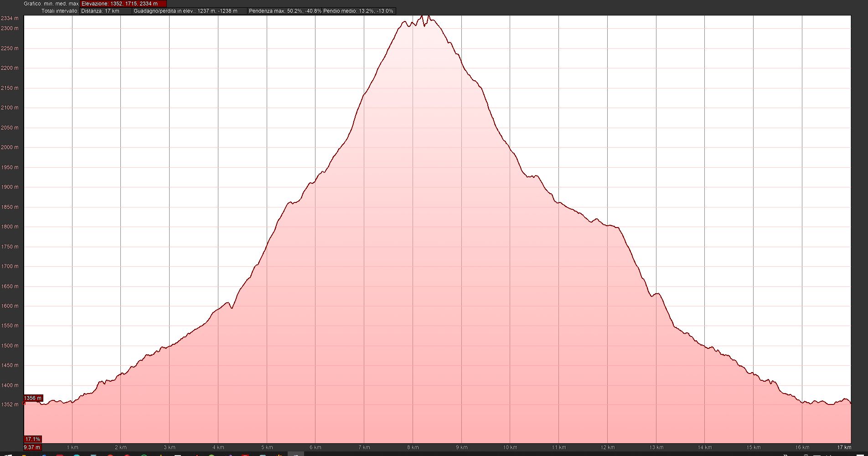Image resolution: width=868 pixels, height=456 pixels.
Task: Click the 13 km distance axis label
Action: pos(656,447)
